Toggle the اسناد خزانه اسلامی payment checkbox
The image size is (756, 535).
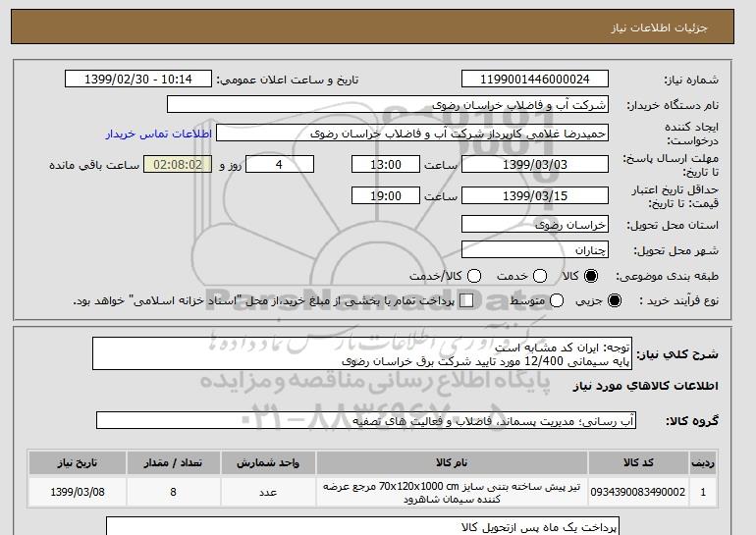466,300
